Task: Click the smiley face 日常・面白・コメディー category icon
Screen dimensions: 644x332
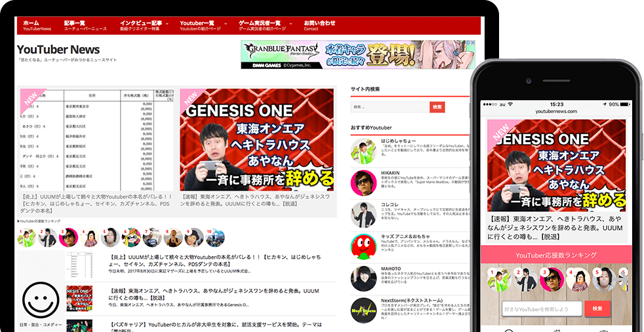Action: [x=41, y=299]
